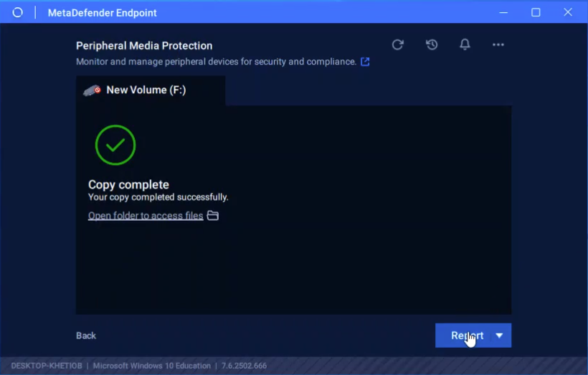The image size is (588, 375).
Task: Minimize the MetaDefender Endpoint window
Action: (503, 12)
